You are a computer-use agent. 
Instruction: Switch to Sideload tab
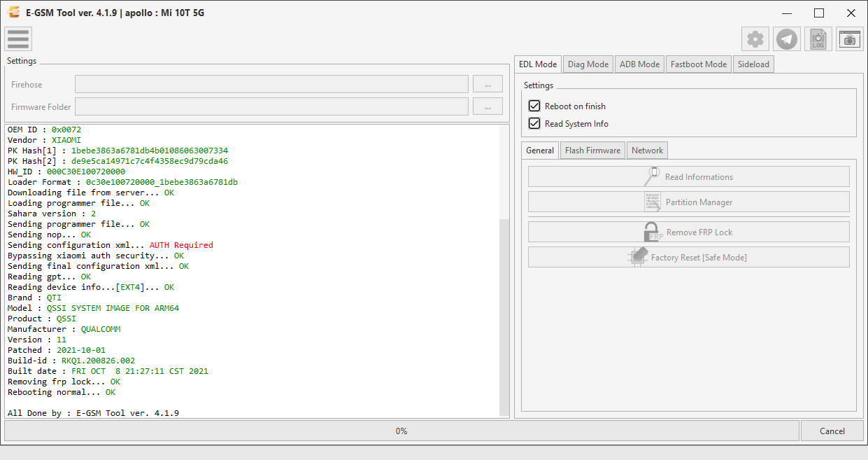[x=753, y=64]
